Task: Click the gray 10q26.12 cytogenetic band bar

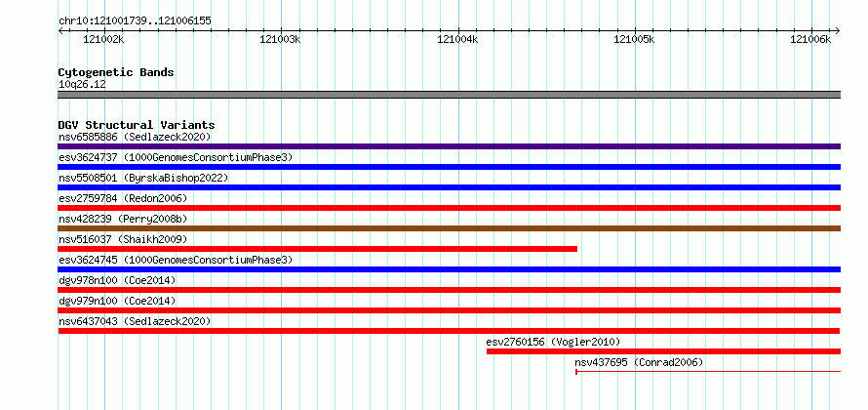Action: click(449, 95)
